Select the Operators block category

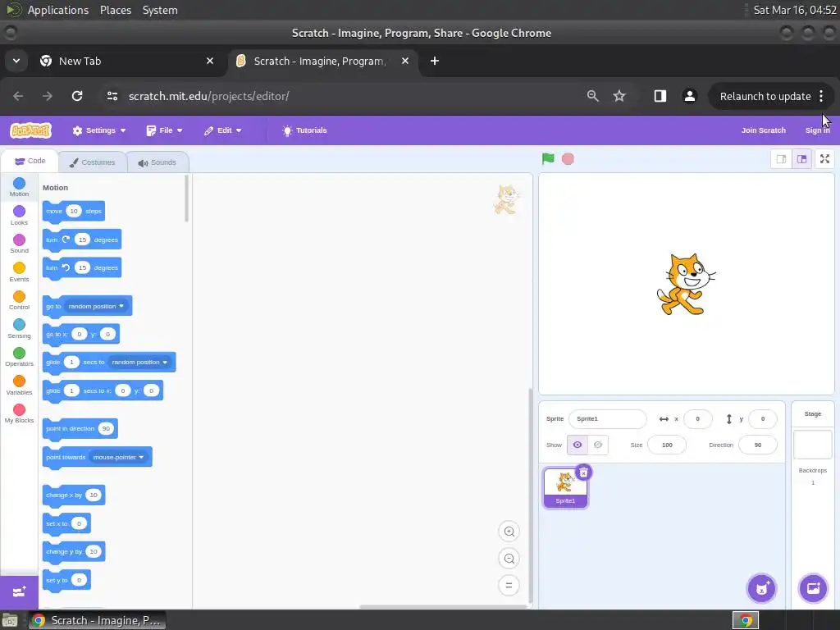(x=20, y=357)
